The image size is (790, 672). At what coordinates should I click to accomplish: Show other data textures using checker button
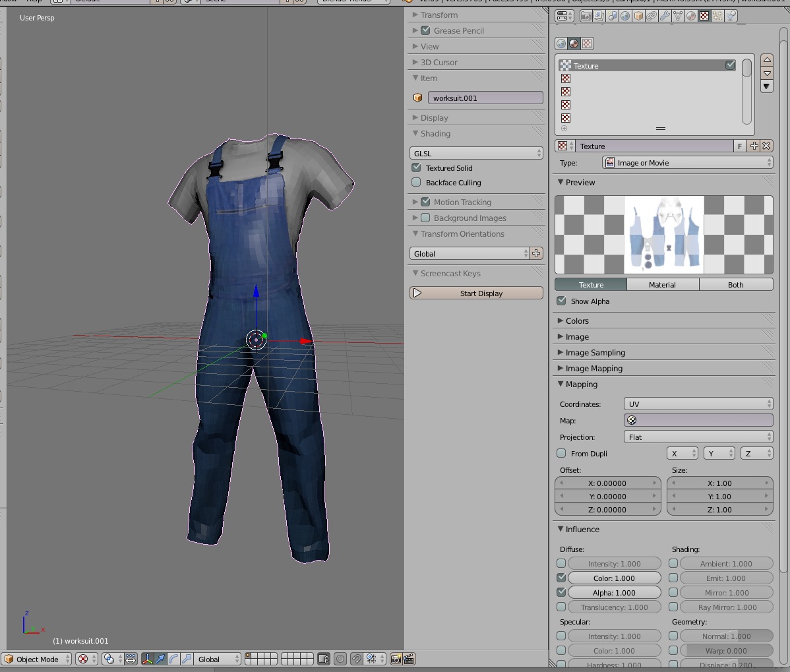587,44
